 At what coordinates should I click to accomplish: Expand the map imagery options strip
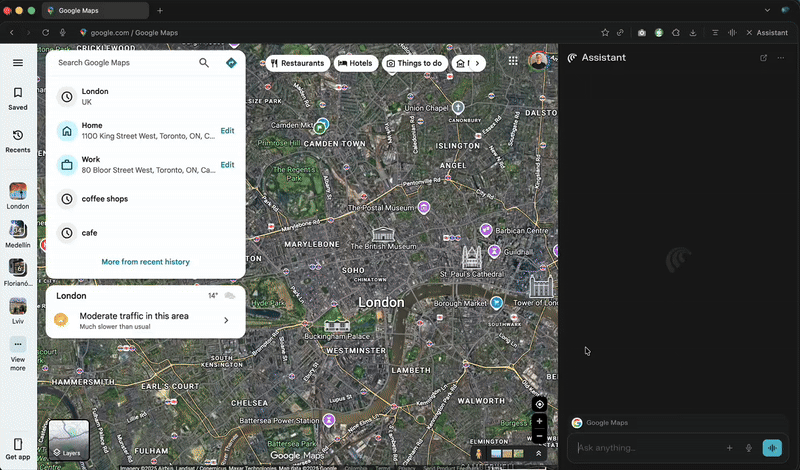[x=538, y=453]
